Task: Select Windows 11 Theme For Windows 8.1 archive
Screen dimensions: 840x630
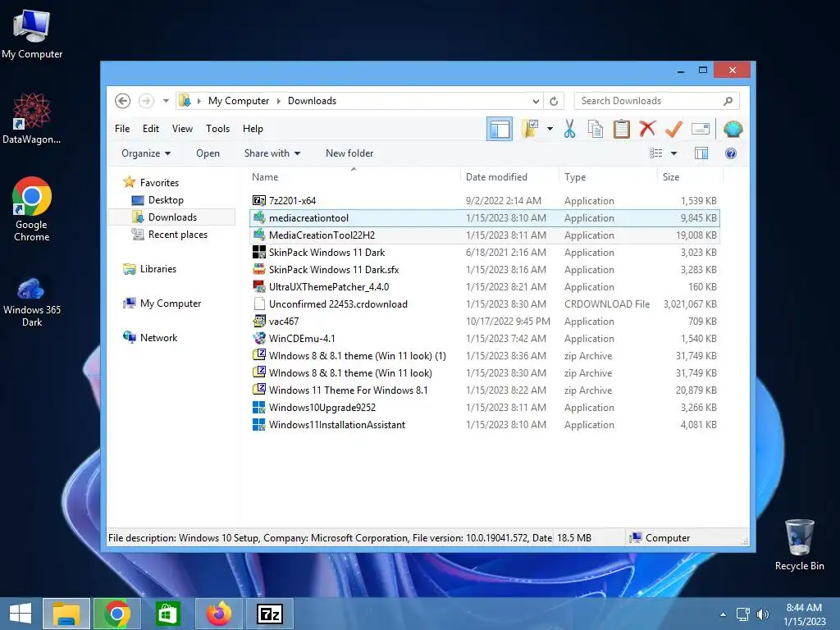Action: [484, 390]
